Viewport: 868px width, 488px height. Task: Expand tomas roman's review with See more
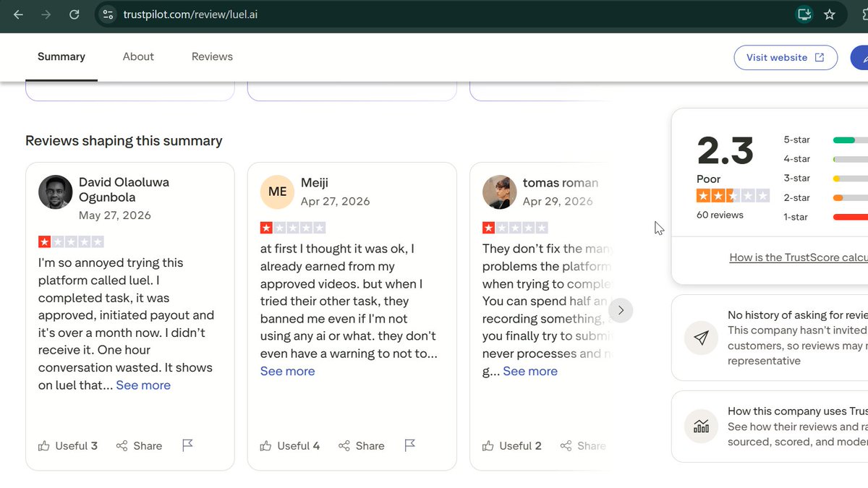530,371
